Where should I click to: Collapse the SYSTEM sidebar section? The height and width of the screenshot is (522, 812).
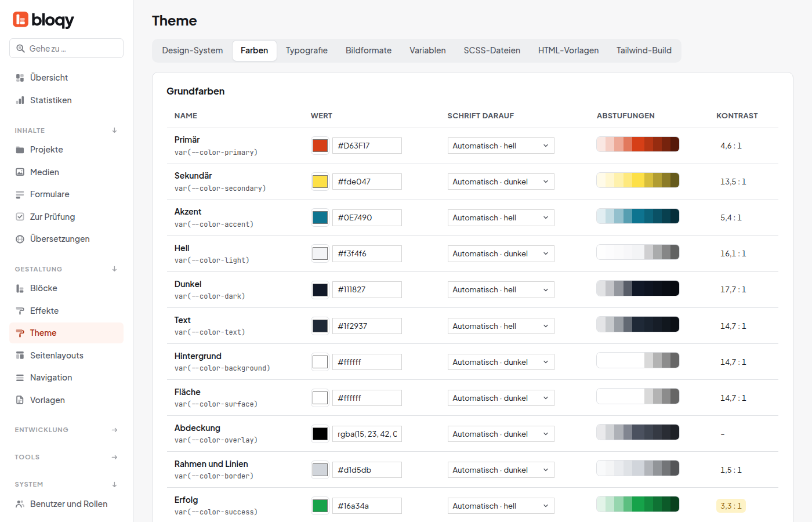point(114,484)
